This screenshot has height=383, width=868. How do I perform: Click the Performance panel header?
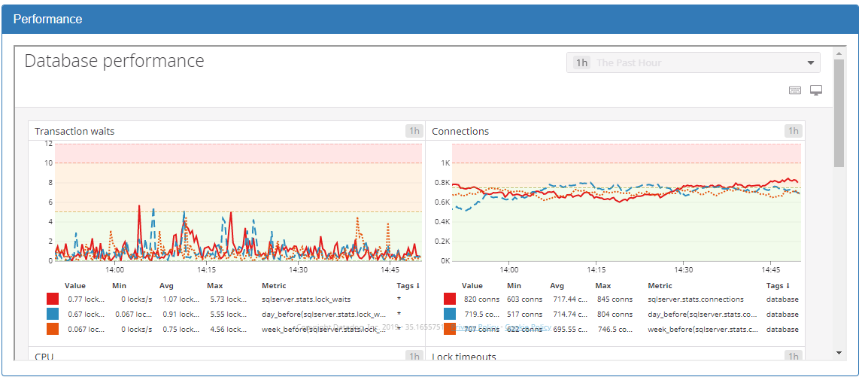[x=429, y=20]
